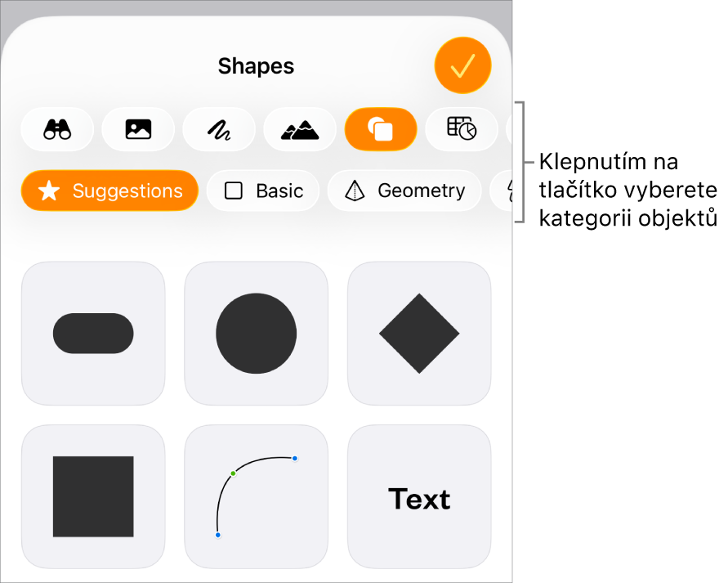Insert the curved line with edit points
The image size is (728, 583).
tap(257, 496)
